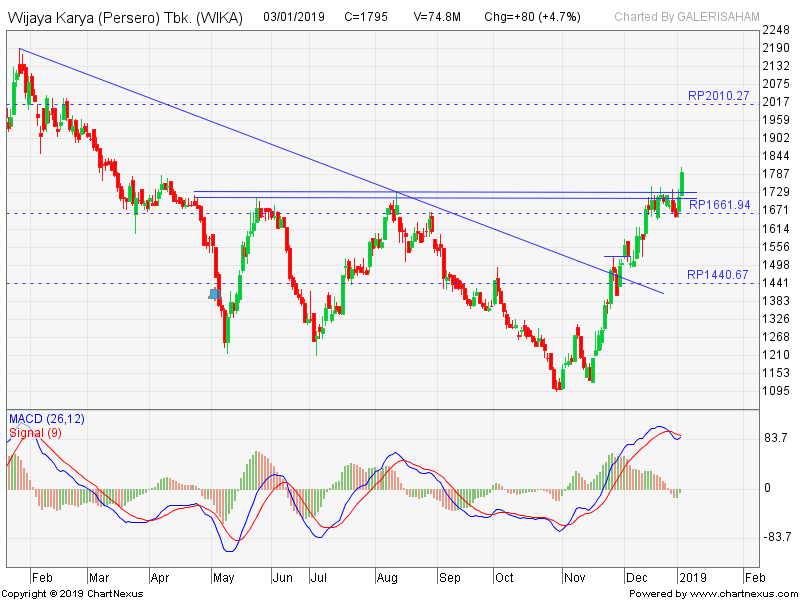The image size is (800, 600).
Task: Click the level label RP1661.94
Action: pyautogui.click(x=719, y=205)
